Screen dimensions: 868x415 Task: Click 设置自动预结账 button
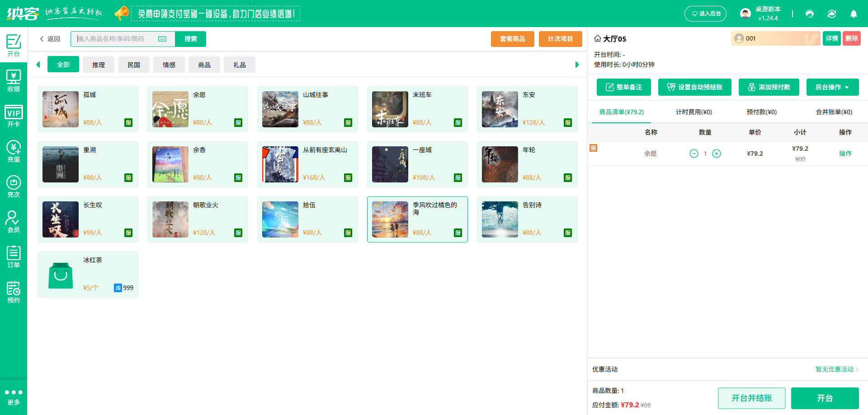[x=695, y=87]
